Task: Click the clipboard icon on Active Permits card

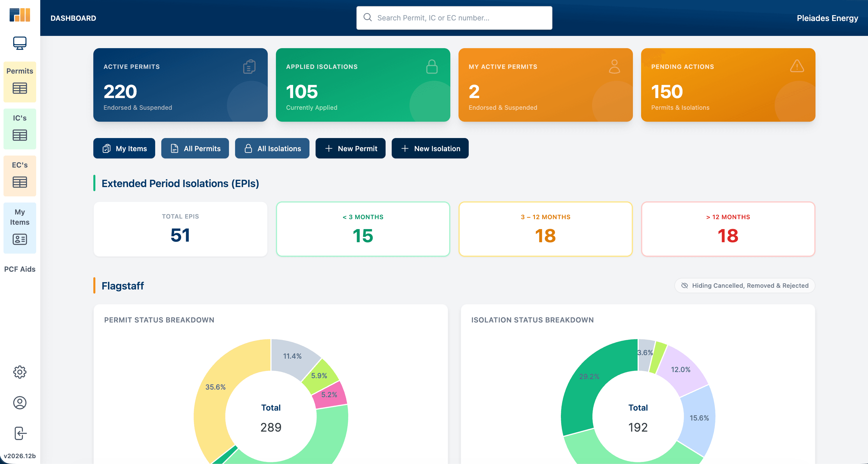Action: [249, 67]
